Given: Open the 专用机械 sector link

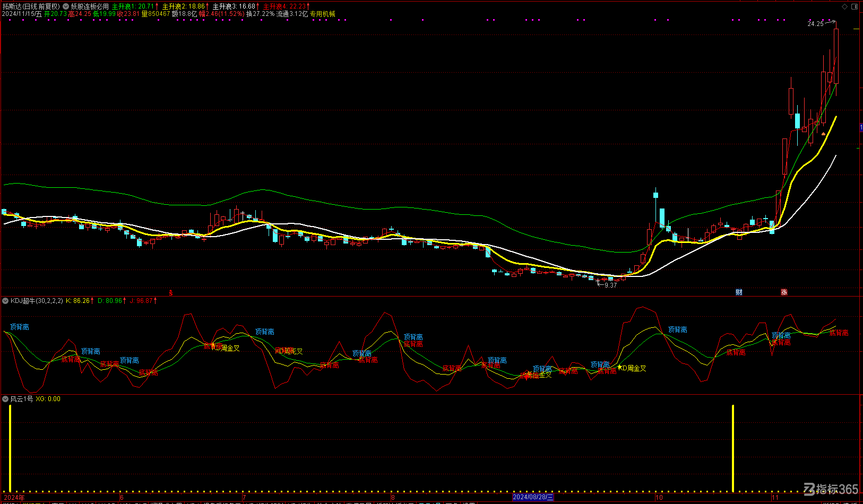Looking at the screenshot, I should pyautogui.click(x=323, y=14).
